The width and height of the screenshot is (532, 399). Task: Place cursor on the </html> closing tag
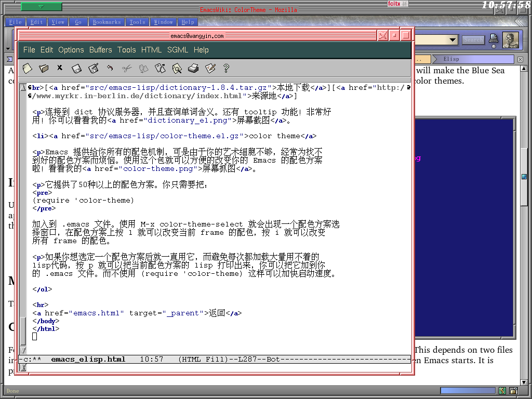click(46, 329)
